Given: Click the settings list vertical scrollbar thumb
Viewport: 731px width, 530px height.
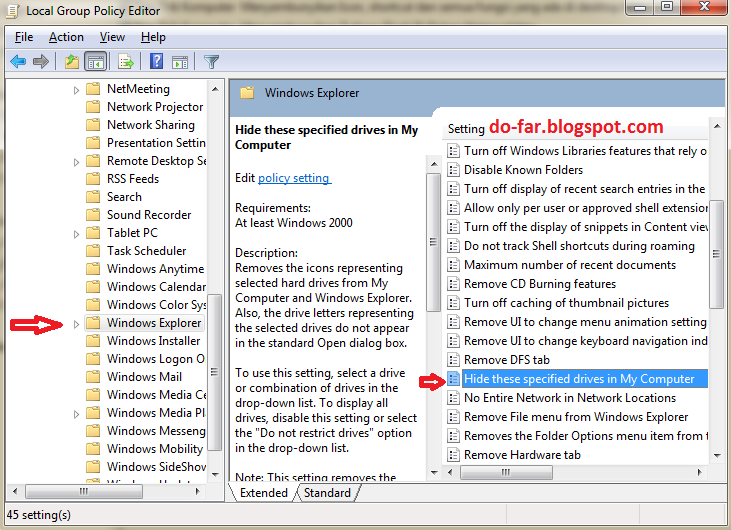Looking at the screenshot, I should (717, 254).
